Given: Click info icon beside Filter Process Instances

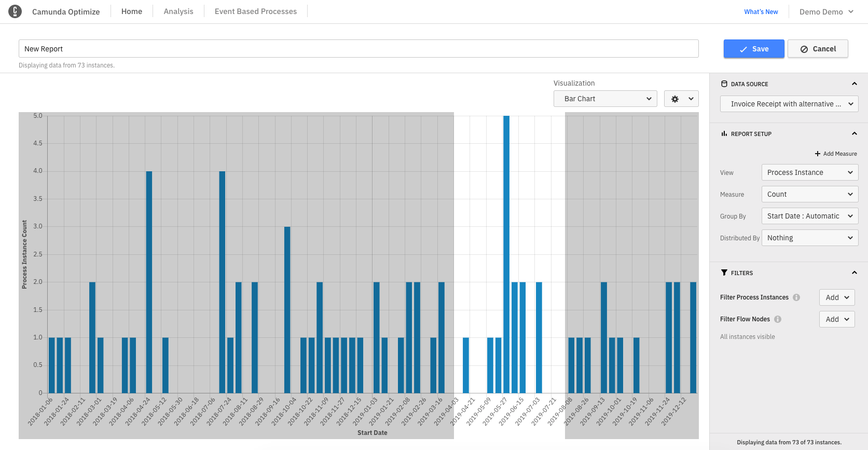Looking at the screenshot, I should [x=796, y=297].
